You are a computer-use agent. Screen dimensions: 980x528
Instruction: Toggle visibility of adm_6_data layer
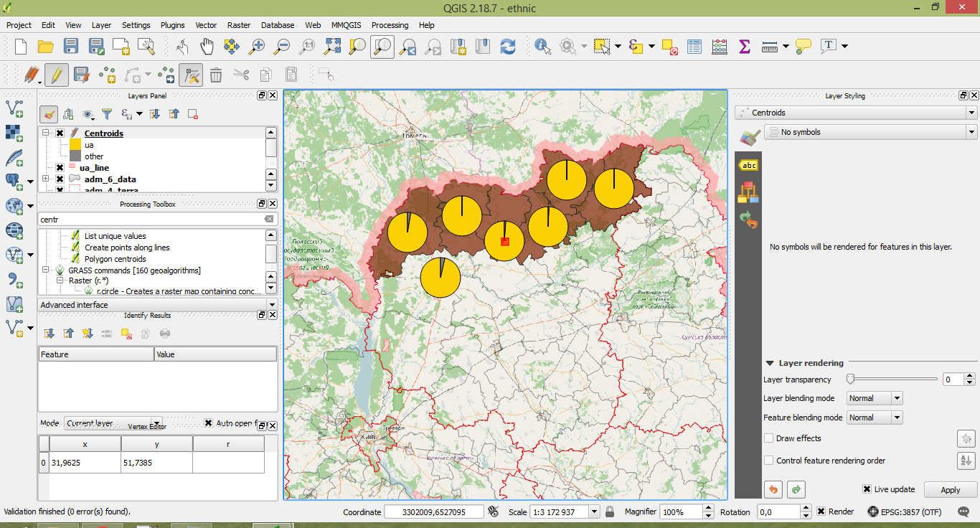[x=60, y=179]
